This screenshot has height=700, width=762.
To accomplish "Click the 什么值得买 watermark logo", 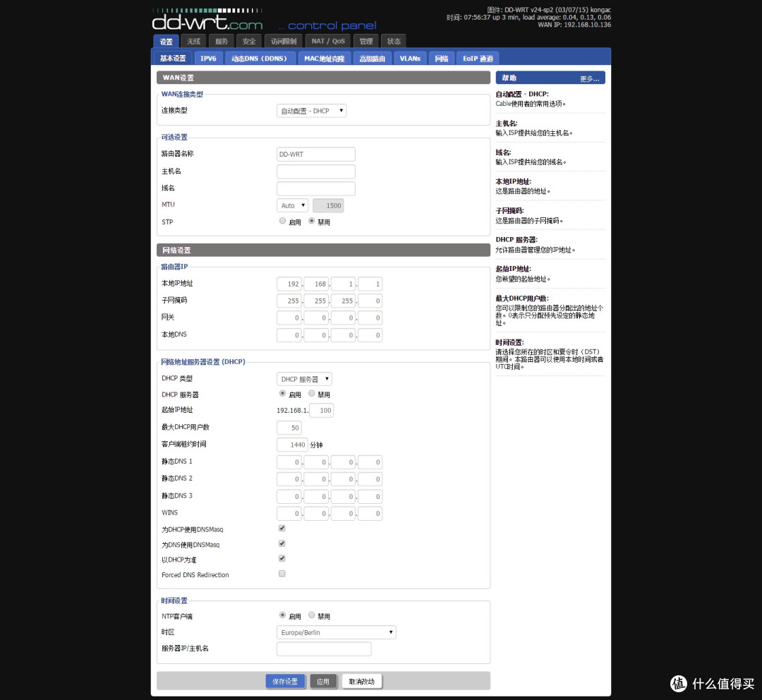I will click(713, 684).
